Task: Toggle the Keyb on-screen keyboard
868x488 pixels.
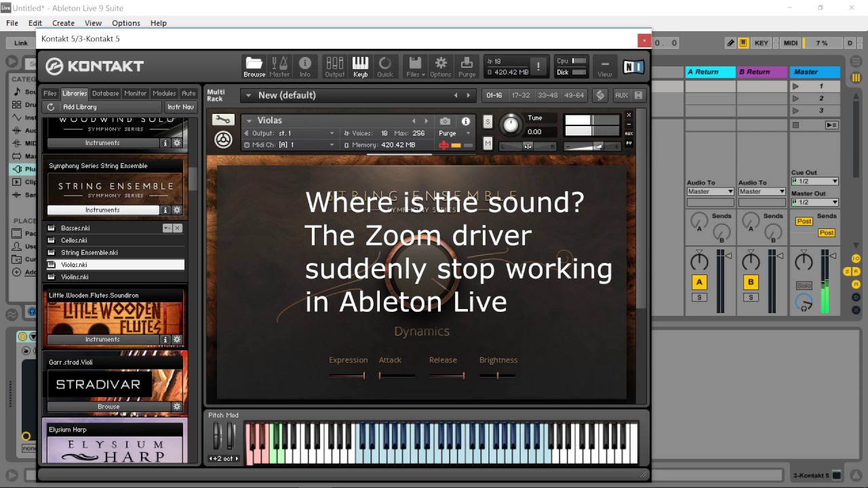Action: [x=360, y=66]
